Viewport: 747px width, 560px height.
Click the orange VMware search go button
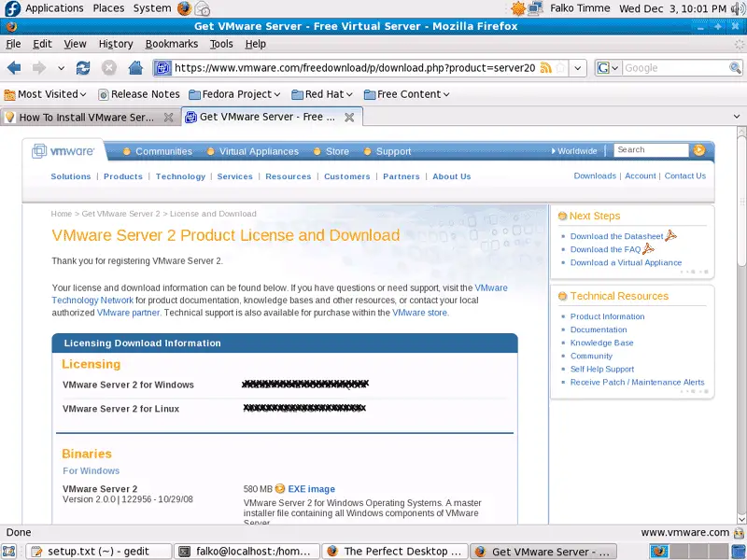point(698,150)
